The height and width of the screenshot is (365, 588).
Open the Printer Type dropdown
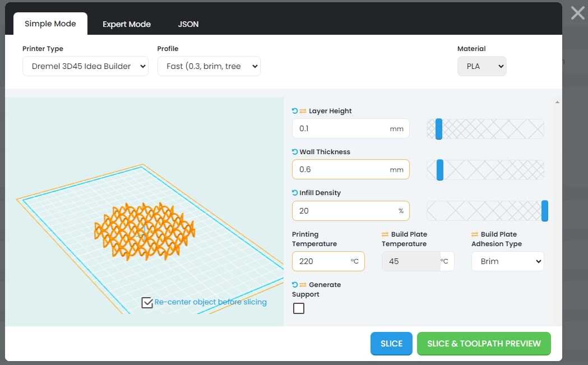(85, 66)
